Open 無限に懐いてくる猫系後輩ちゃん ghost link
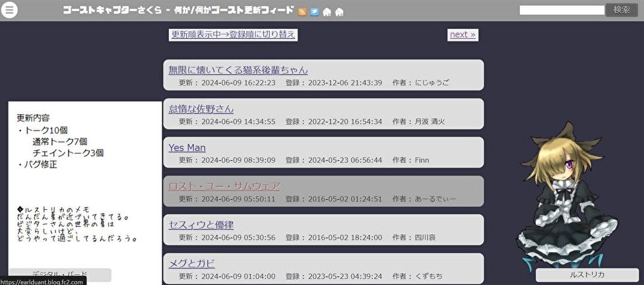 point(238,70)
